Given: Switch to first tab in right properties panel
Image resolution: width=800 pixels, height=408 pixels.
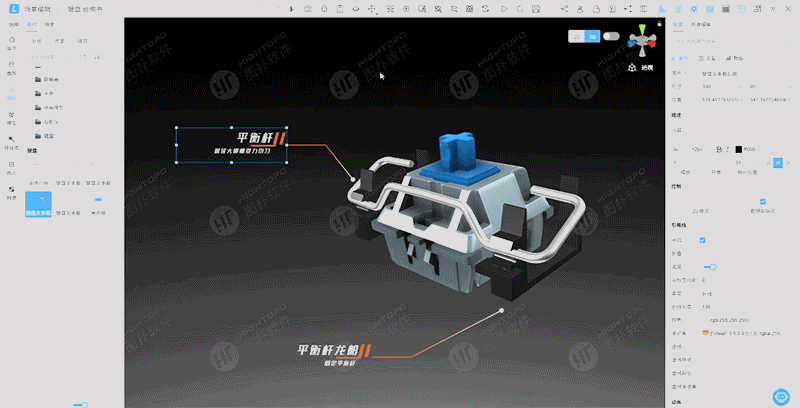Looking at the screenshot, I should [678, 24].
